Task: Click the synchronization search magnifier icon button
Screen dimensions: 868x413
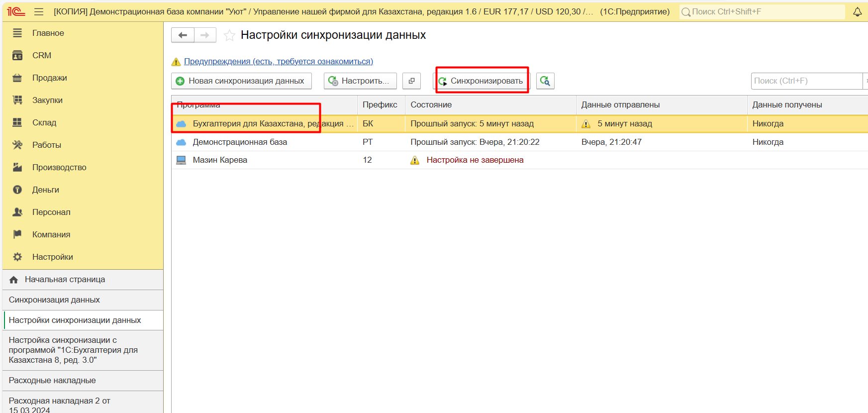Action: coord(545,81)
